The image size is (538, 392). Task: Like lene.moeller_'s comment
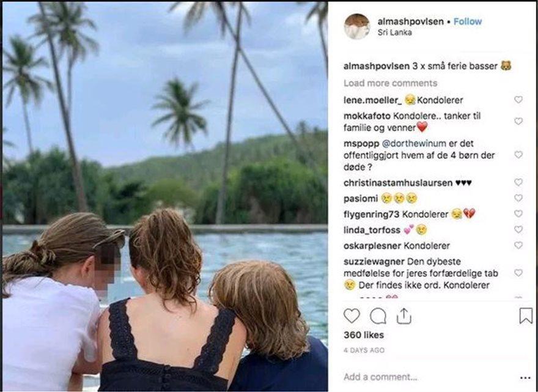click(x=518, y=100)
